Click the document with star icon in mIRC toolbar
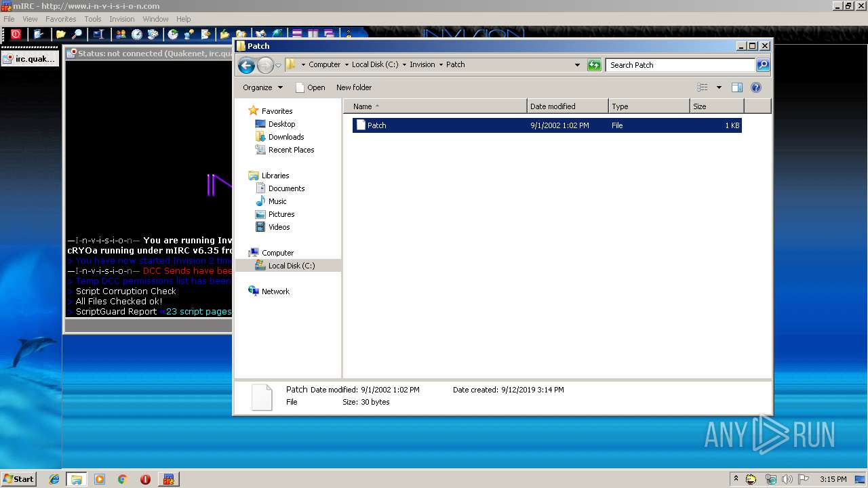868x488 pixels. [205, 34]
